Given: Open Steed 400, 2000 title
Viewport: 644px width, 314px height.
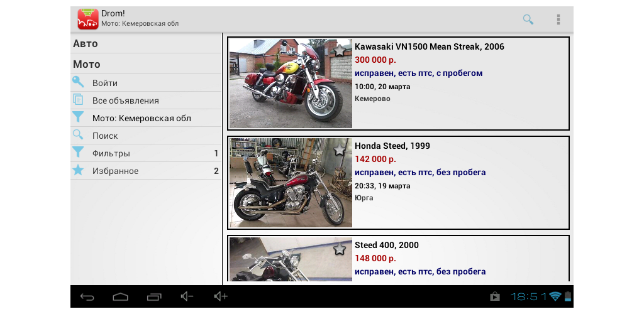Looking at the screenshot, I should pos(387,245).
